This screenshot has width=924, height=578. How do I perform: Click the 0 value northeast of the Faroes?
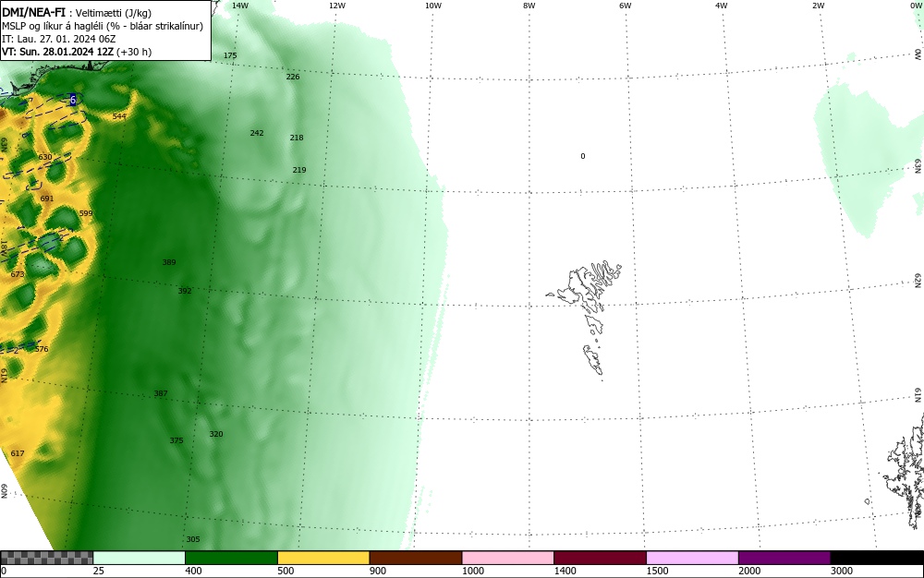coord(583,157)
